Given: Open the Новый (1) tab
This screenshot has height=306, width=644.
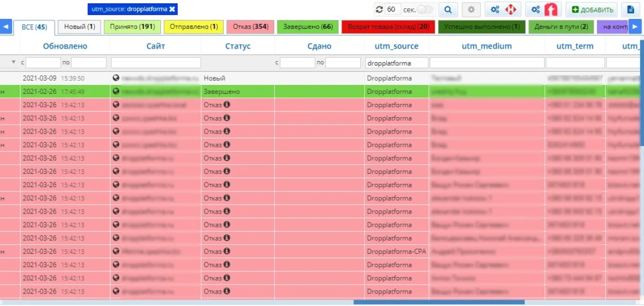Looking at the screenshot, I should point(79,26).
